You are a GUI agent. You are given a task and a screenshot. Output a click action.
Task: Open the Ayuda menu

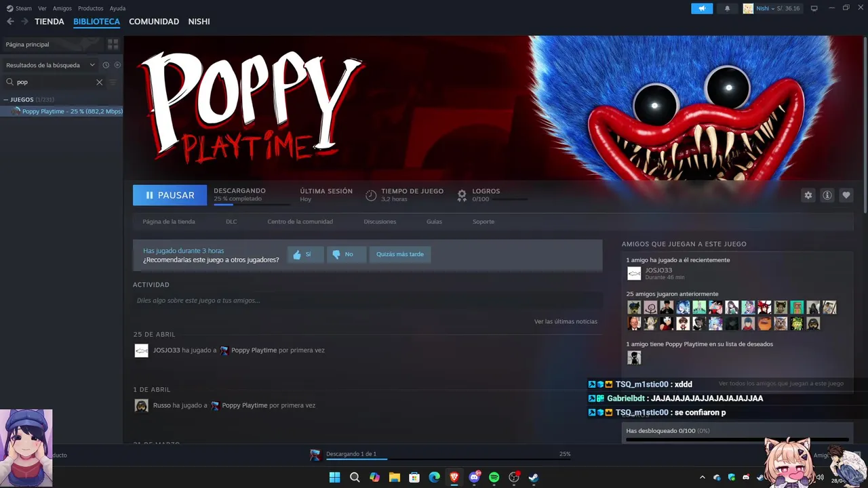tap(117, 8)
